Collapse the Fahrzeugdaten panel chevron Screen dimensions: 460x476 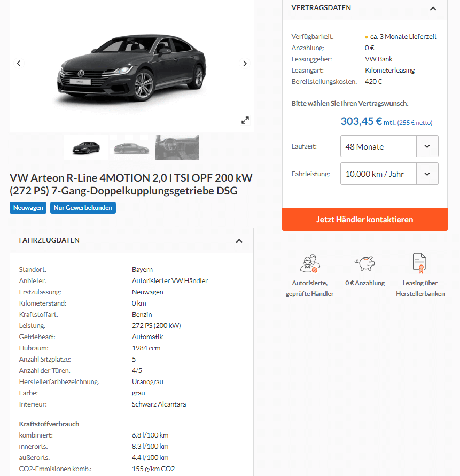coord(239,241)
